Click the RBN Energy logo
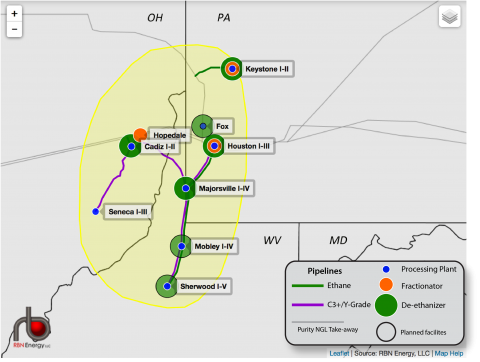The height and width of the screenshot is (362, 480). (x=32, y=328)
